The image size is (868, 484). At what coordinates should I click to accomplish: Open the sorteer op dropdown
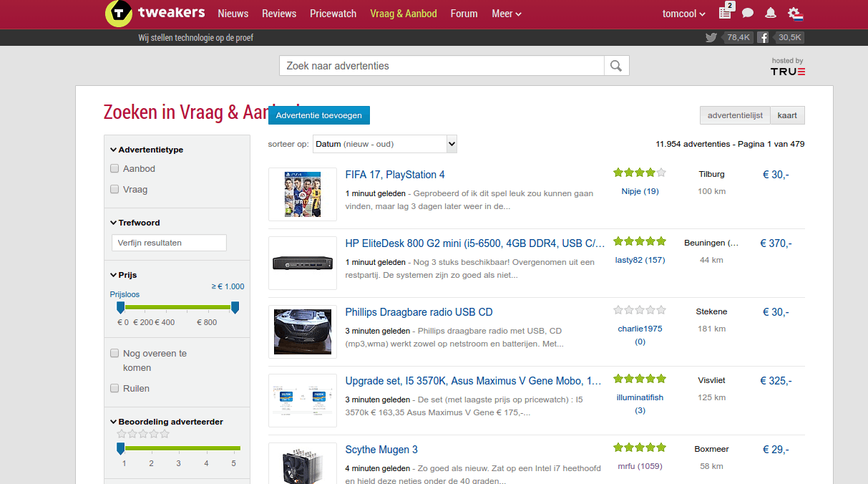(x=385, y=144)
